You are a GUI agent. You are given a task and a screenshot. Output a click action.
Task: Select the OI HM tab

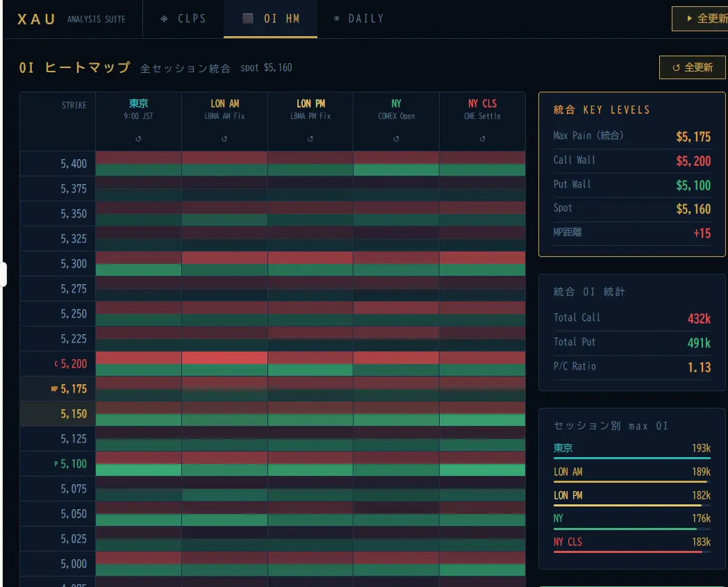click(x=271, y=19)
